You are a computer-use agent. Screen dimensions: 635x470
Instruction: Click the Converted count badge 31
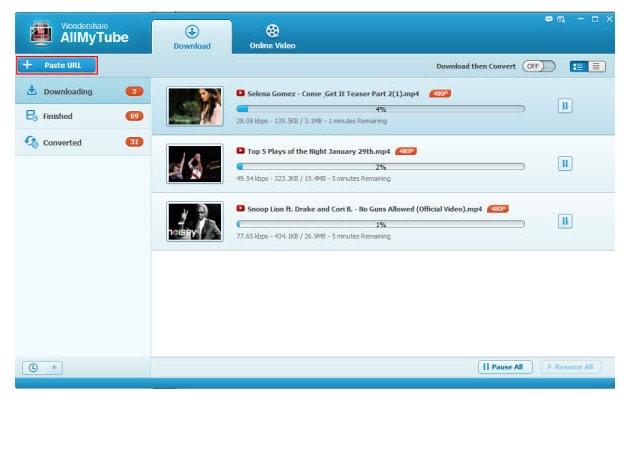point(134,142)
